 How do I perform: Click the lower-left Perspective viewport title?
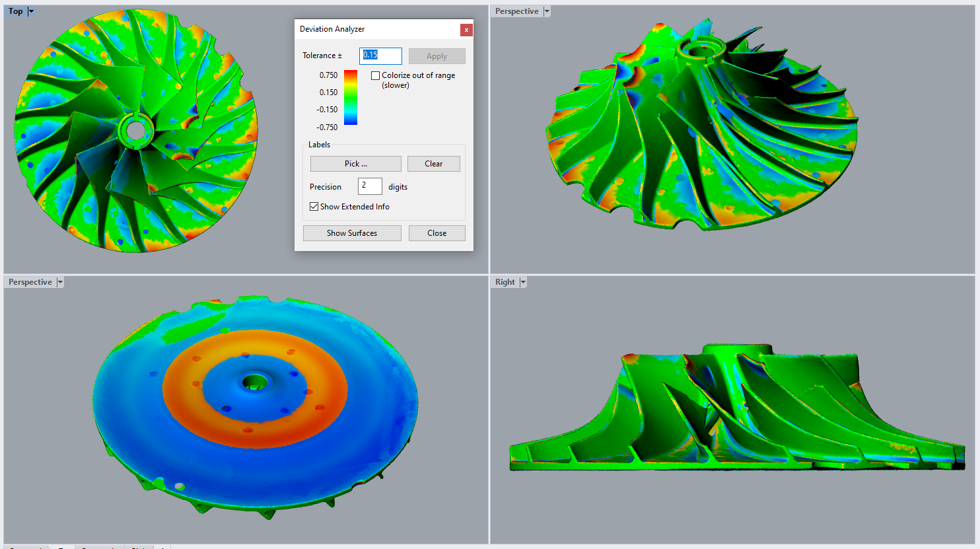tap(30, 282)
